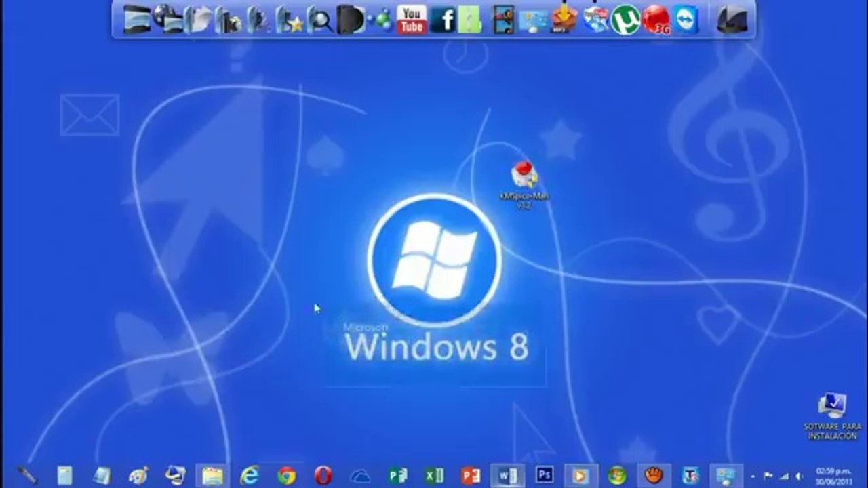Screen dimensions: 868x488
Task: Launch Google Chrome from the taskbar
Action: click(286, 476)
